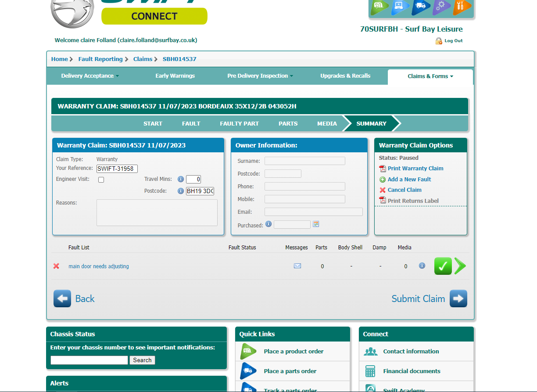Image resolution: width=537 pixels, height=392 pixels.
Task: Click the owner Email field
Action: [314, 212]
